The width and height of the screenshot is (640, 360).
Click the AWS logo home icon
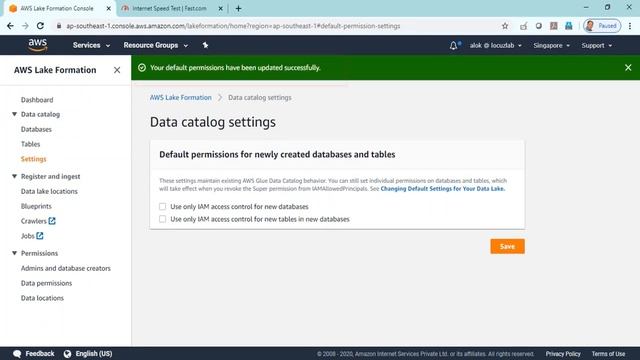[38, 45]
